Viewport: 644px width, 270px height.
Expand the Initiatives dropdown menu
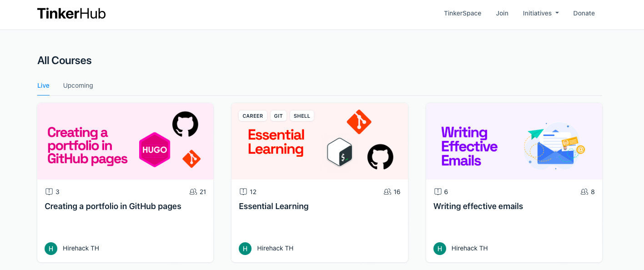coord(541,13)
